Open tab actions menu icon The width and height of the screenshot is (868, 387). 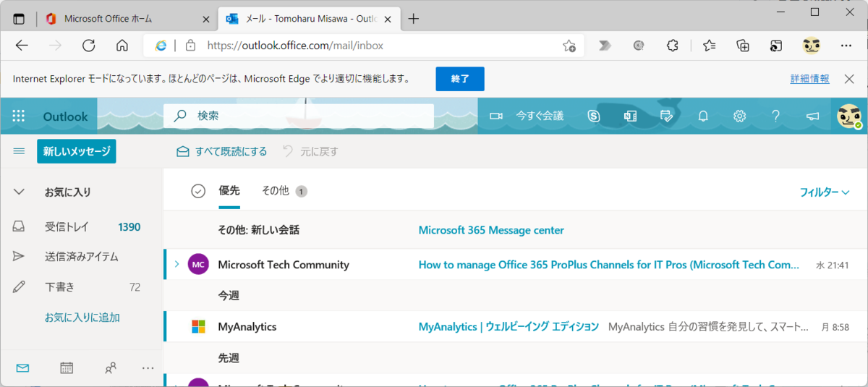pyautogui.click(x=20, y=19)
